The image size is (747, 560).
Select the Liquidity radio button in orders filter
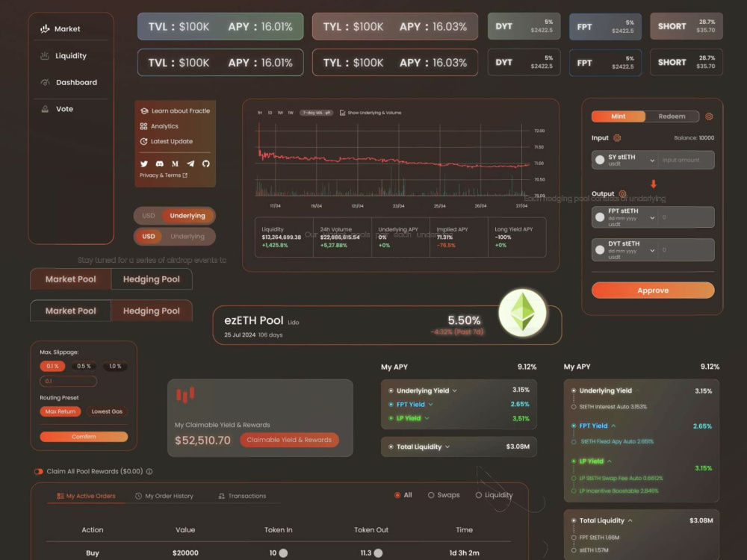coord(478,495)
